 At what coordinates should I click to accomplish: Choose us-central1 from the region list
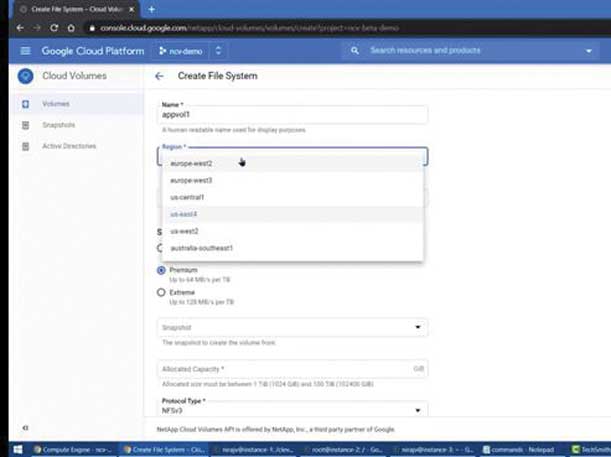pyautogui.click(x=188, y=197)
